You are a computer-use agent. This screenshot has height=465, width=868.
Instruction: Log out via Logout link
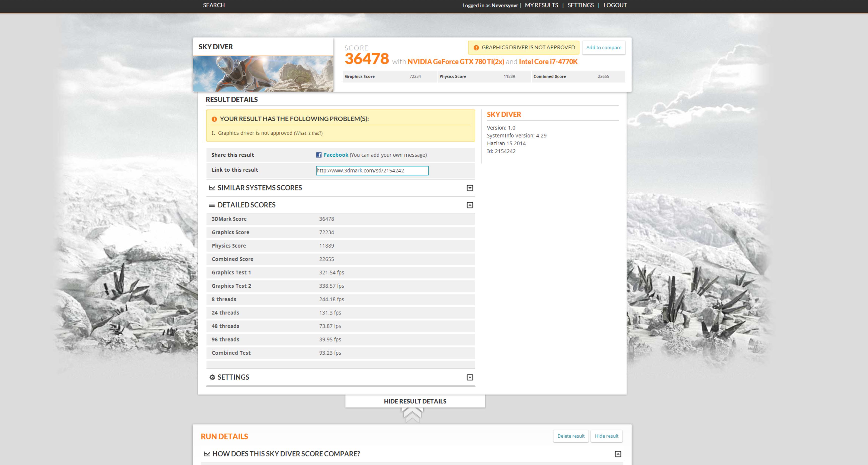pos(615,5)
